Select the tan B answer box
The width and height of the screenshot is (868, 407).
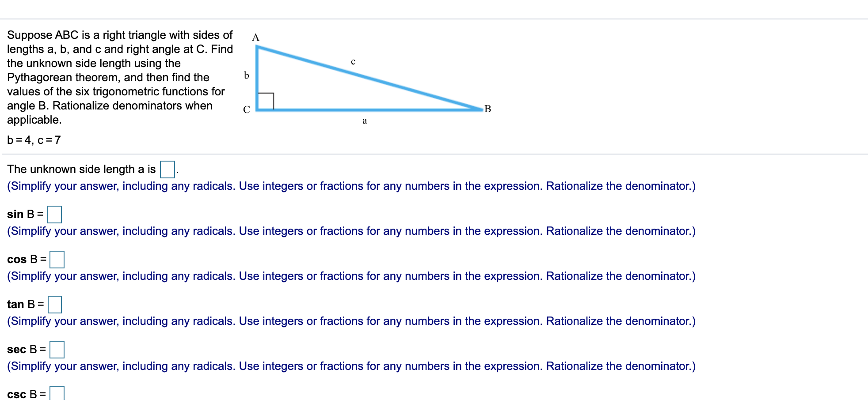tap(56, 305)
